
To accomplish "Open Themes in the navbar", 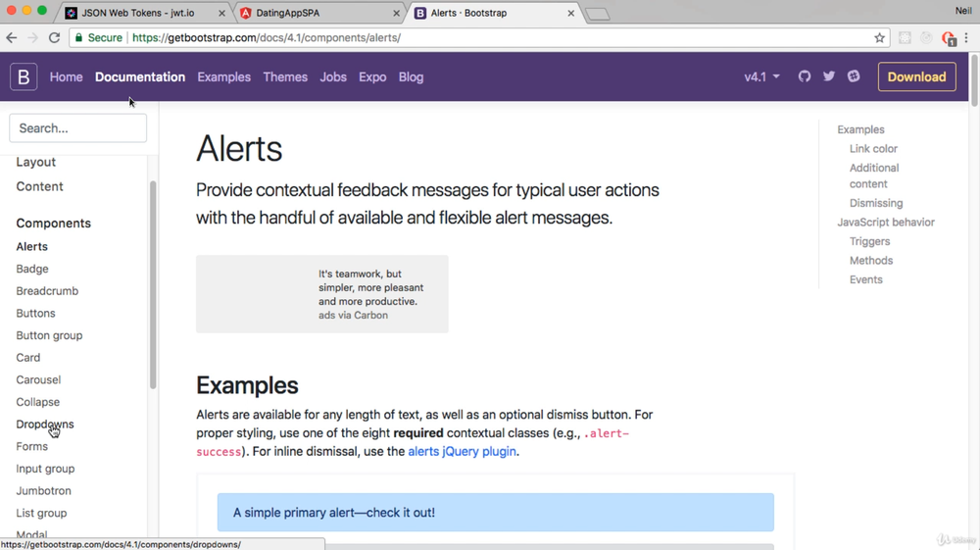I will (285, 76).
